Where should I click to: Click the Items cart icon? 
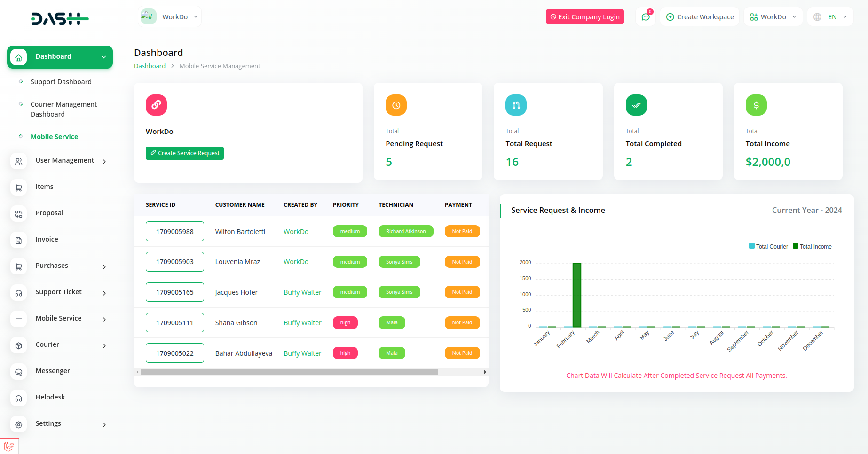(x=18, y=188)
